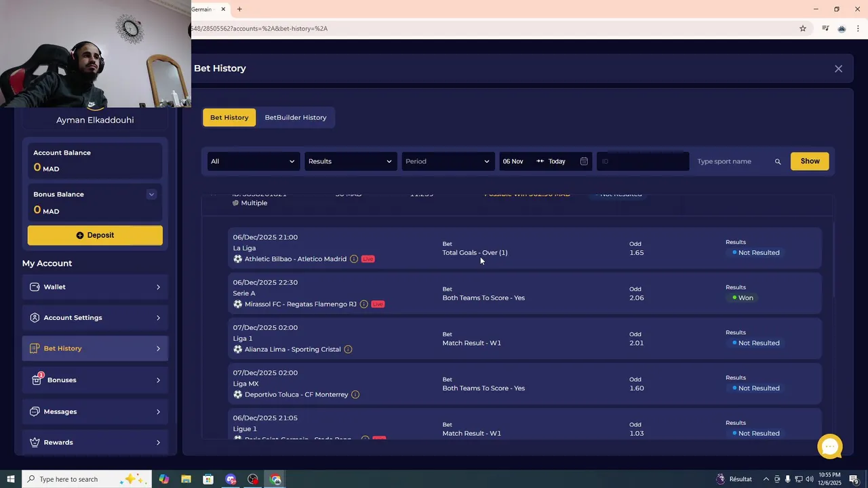Click the Account Settings user icon
The width and height of the screenshot is (868, 488).
[35, 317]
